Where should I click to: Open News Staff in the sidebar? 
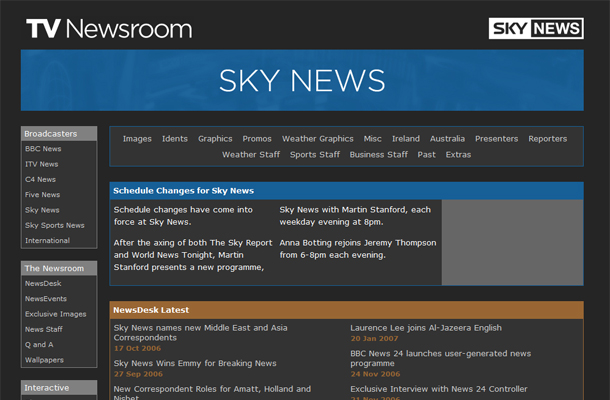point(44,329)
